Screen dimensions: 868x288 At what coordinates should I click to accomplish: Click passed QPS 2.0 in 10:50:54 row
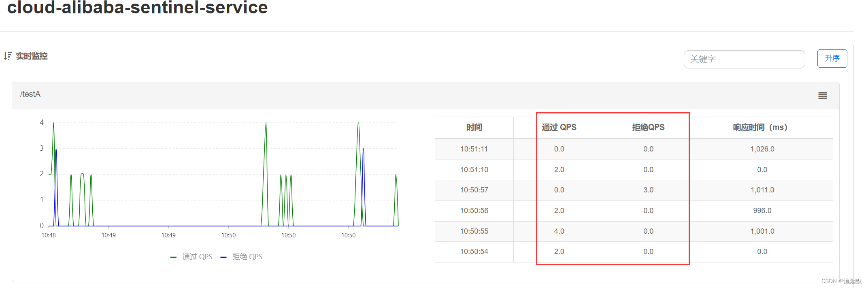coord(559,252)
